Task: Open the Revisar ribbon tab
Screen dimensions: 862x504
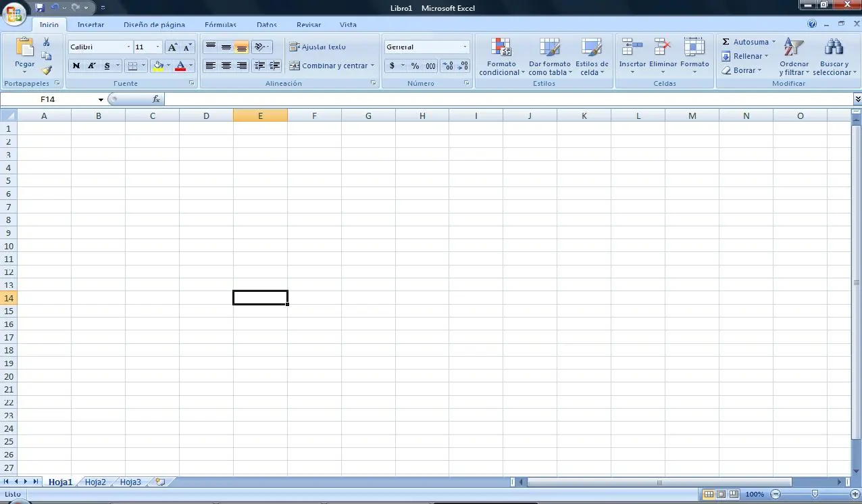Action: 309,25
